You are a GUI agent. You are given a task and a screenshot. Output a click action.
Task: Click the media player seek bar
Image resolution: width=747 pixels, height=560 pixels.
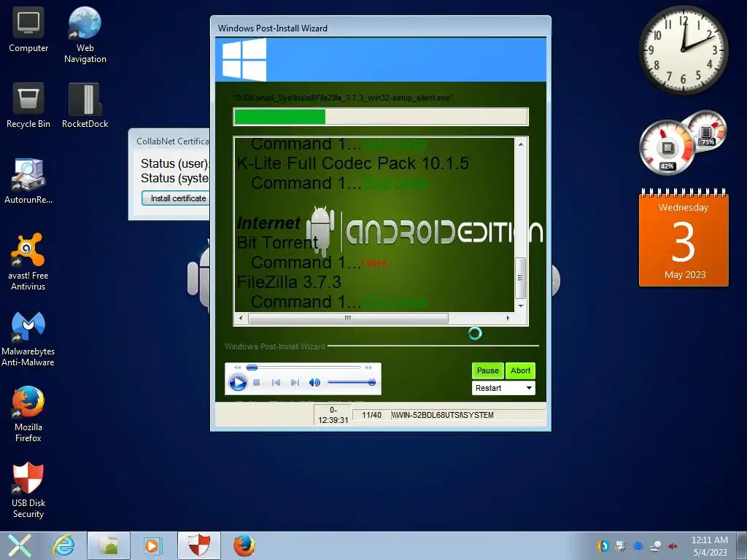pos(303,367)
